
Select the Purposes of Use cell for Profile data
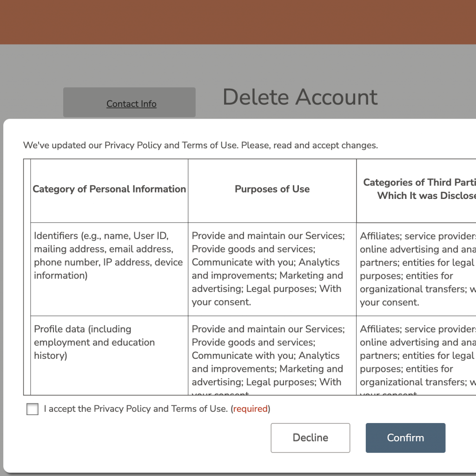click(x=268, y=356)
